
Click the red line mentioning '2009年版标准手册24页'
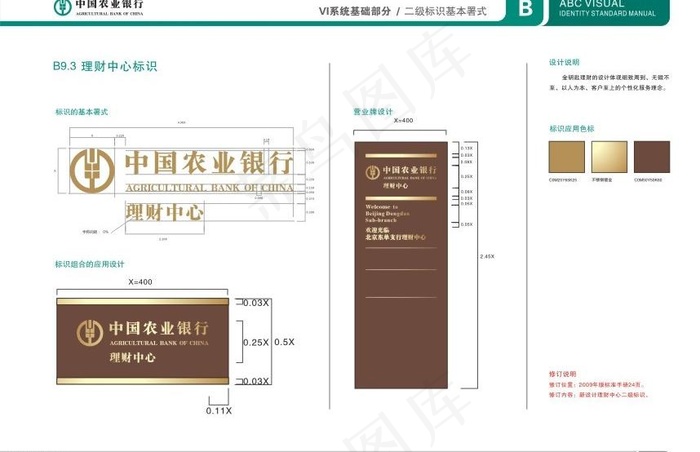point(597,385)
